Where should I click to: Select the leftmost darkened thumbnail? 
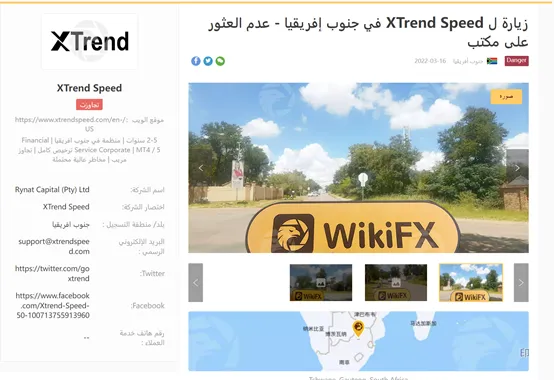pyautogui.click(x=321, y=283)
